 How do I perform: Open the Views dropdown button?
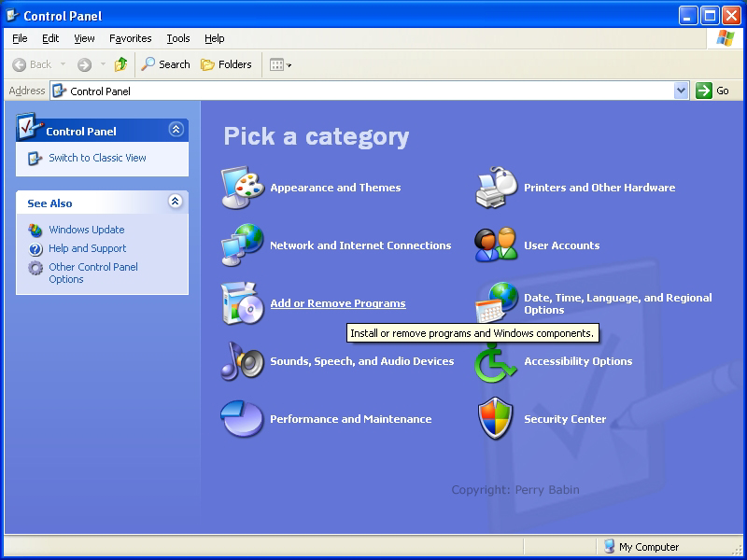280,64
